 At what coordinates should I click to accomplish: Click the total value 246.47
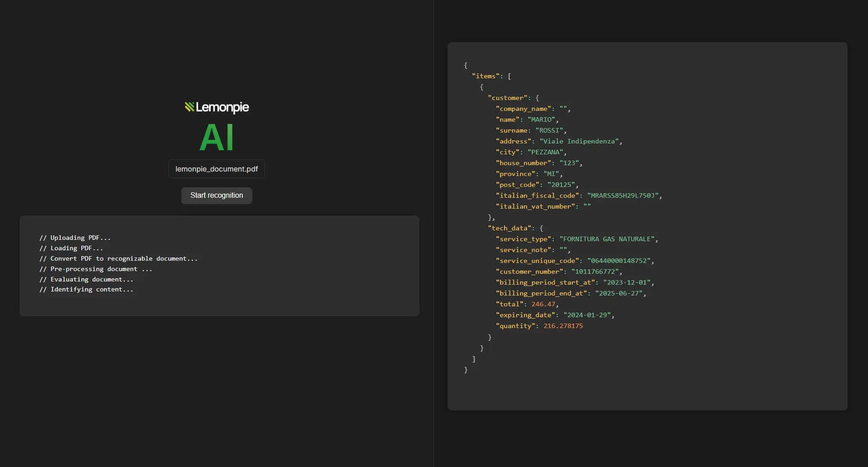[x=543, y=304]
